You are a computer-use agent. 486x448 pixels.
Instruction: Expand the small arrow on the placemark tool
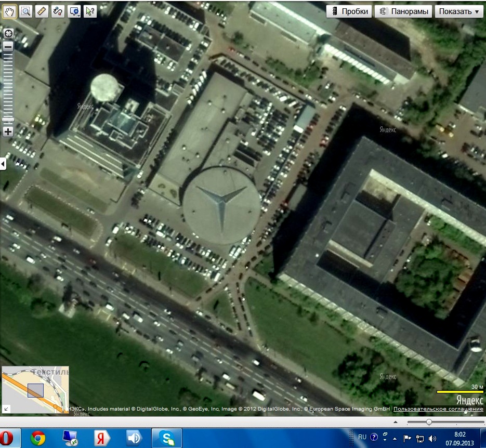79,15
